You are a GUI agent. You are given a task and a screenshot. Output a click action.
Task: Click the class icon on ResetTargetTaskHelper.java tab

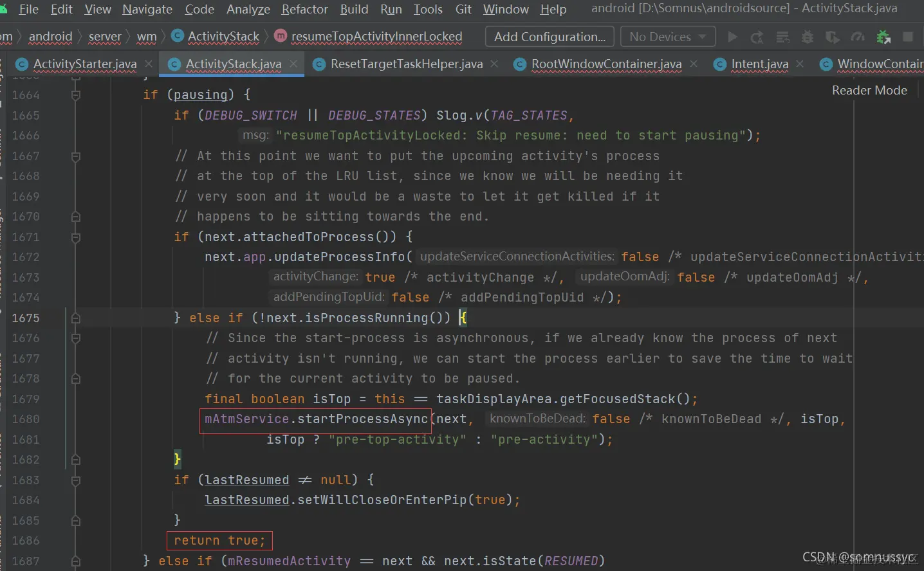tap(319, 64)
